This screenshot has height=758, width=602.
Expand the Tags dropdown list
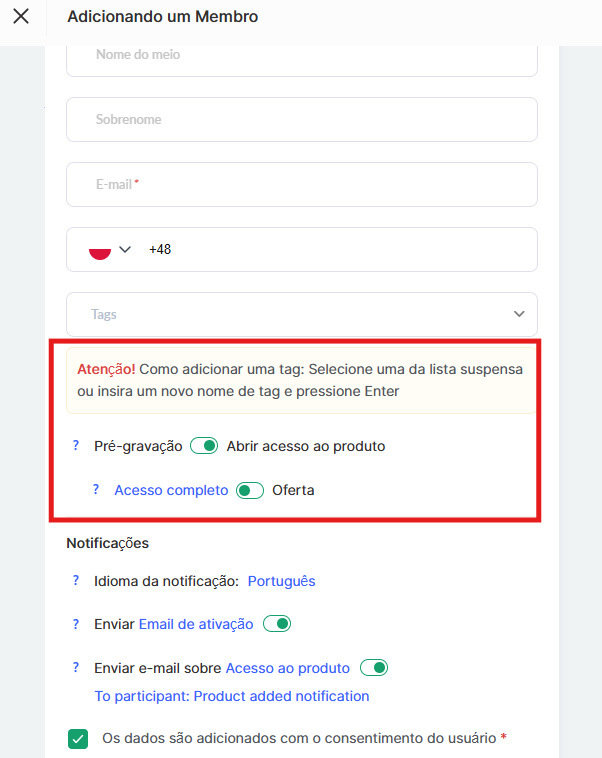[x=519, y=314]
